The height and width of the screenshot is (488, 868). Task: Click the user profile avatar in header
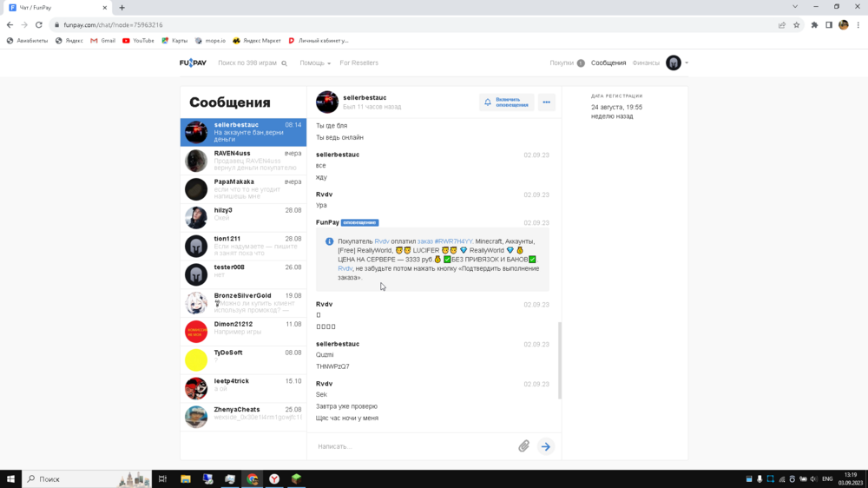coord(674,63)
